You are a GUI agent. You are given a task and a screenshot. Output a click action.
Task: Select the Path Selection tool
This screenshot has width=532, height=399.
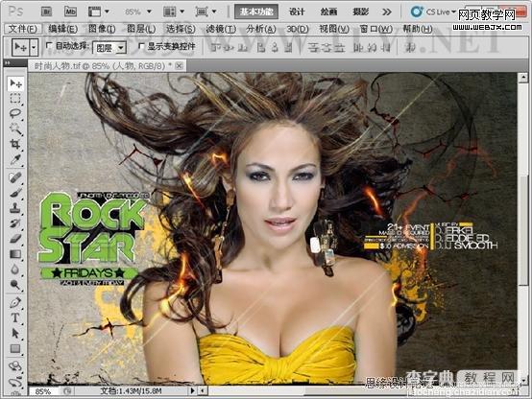[15, 333]
